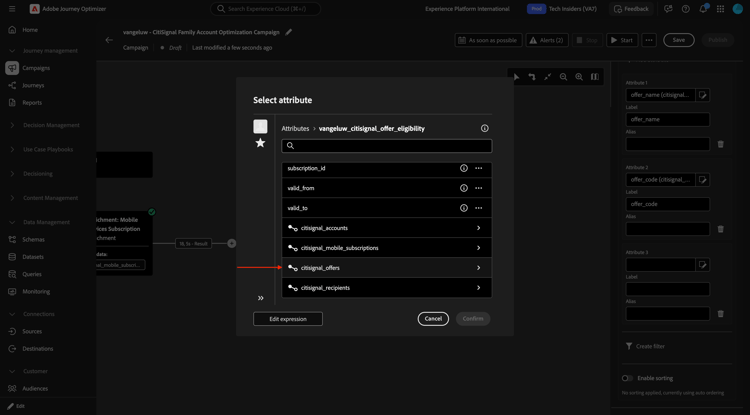The width and height of the screenshot is (750, 415).
Task: Click the offer_name Label field
Action: tap(668, 120)
